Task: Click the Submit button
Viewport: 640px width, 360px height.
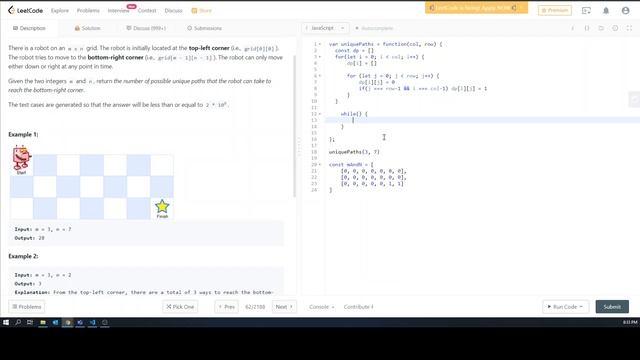Action: pos(612,307)
